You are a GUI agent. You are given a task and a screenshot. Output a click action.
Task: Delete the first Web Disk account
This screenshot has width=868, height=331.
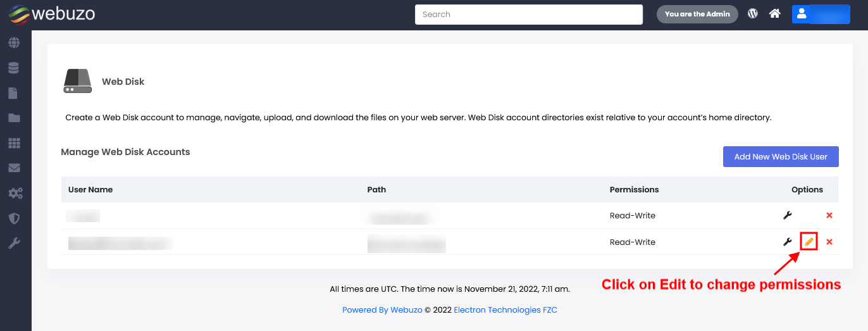pos(829,215)
